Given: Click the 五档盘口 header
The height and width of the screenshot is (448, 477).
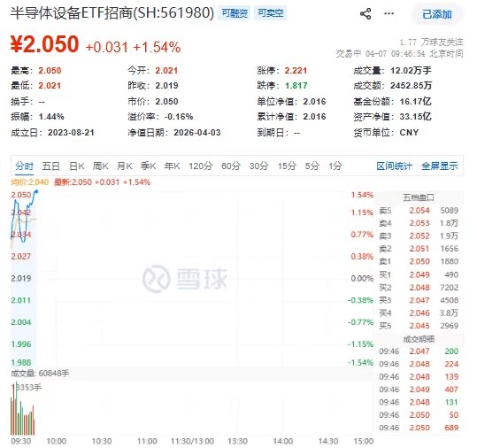Looking at the screenshot, I should [x=419, y=197].
